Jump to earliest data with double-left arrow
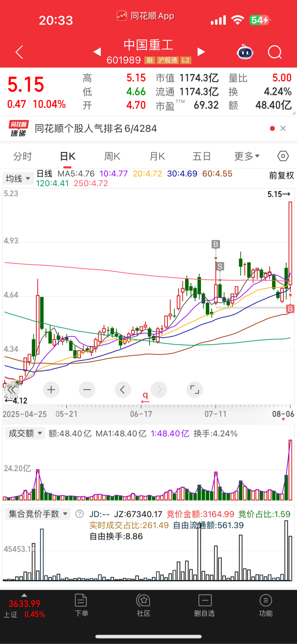Viewport: 297px width, 644px height. pyautogui.click(x=12, y=389)
